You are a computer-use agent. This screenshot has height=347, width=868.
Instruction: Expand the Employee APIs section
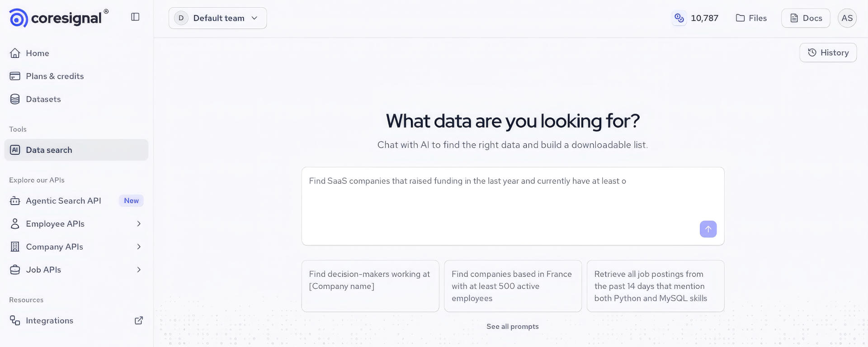76,223
